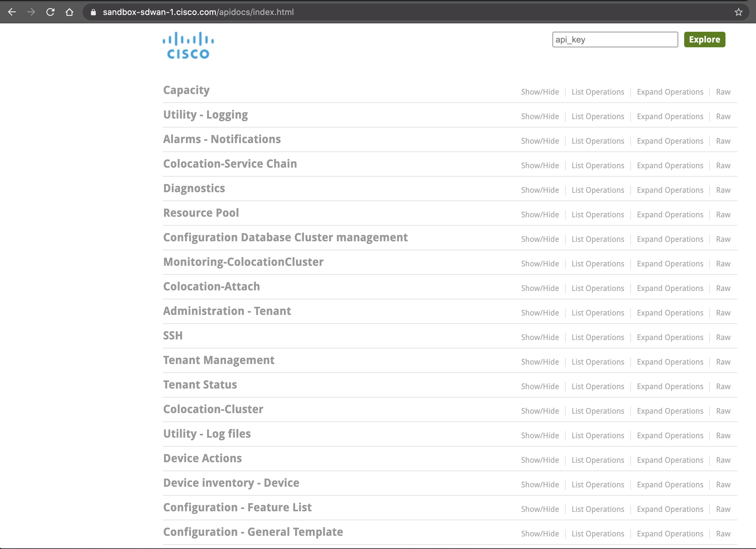Reload the page with the refresh icon
This screenshot has height=549, width=756.
pyautogui.click(x=50, y=12)
